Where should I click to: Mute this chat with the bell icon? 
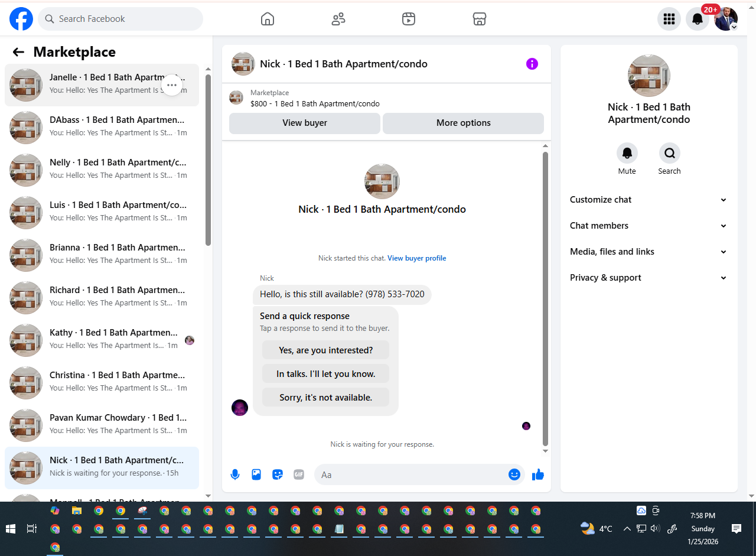(x=627, y=153)
